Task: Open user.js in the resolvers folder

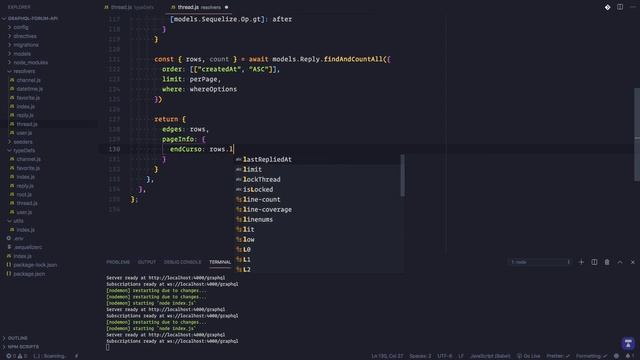Action: [x=24, y=133]
